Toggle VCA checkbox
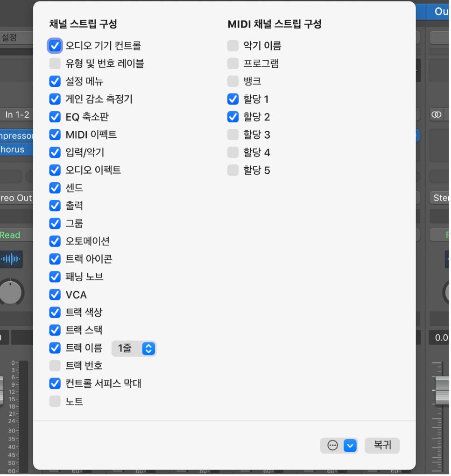Image resolution: width=451 pixels, height=476 pixels. pos(55,294)
